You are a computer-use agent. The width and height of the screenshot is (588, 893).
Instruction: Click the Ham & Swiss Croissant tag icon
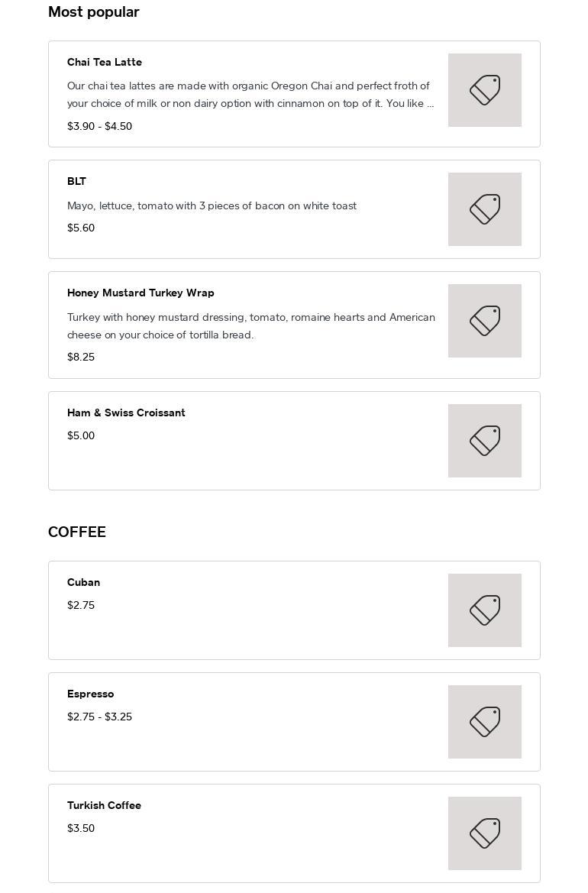point(484,441)
